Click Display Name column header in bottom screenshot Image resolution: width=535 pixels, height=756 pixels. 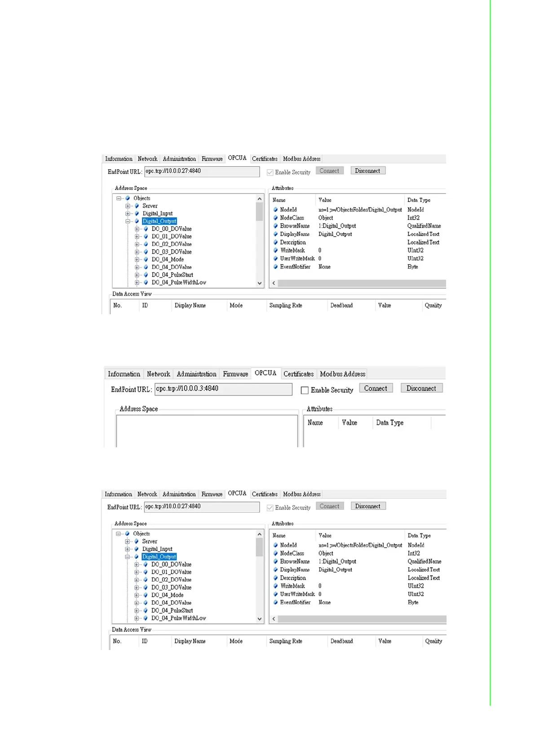190,641
